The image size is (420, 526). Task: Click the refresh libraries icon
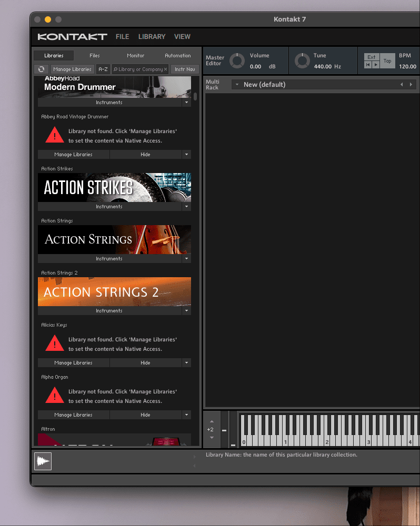pos(41,69)
